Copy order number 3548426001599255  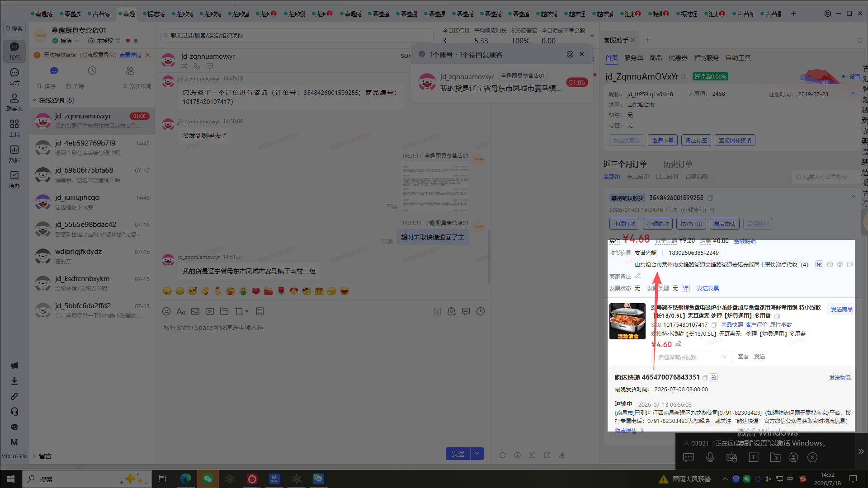click(x=710, y=198)
